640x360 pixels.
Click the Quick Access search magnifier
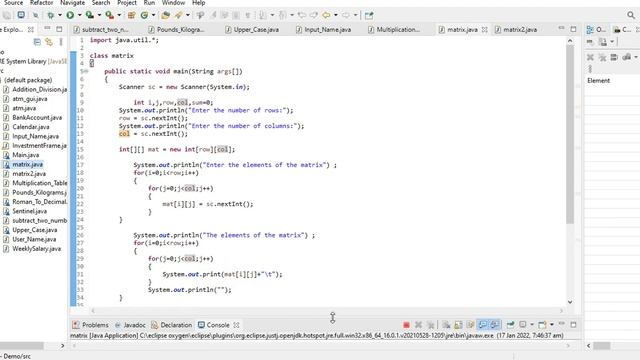click(x=631, y=16)
